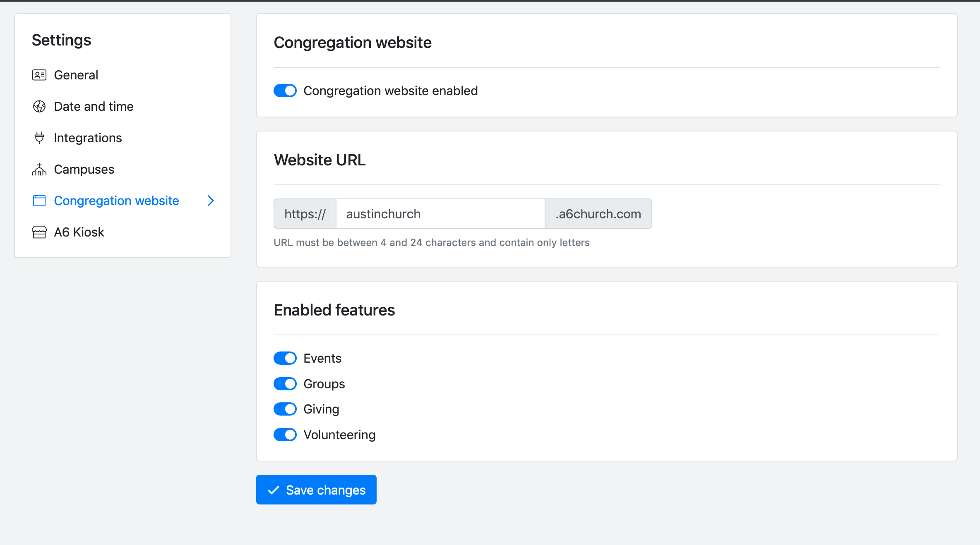This screenshot has width=980, height=545.
Task: Toggle the Volunteering feature switch
Action: click(285, 435)
